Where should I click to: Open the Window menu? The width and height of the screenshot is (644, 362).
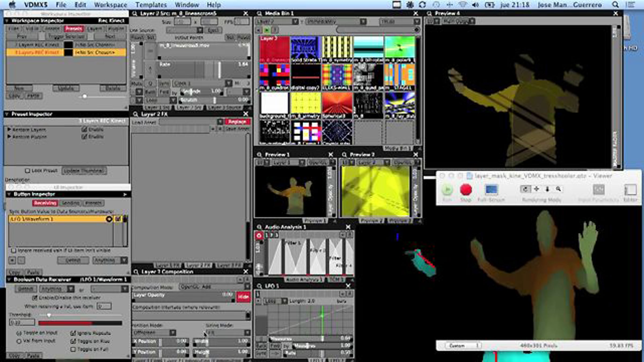coord(187,5)
